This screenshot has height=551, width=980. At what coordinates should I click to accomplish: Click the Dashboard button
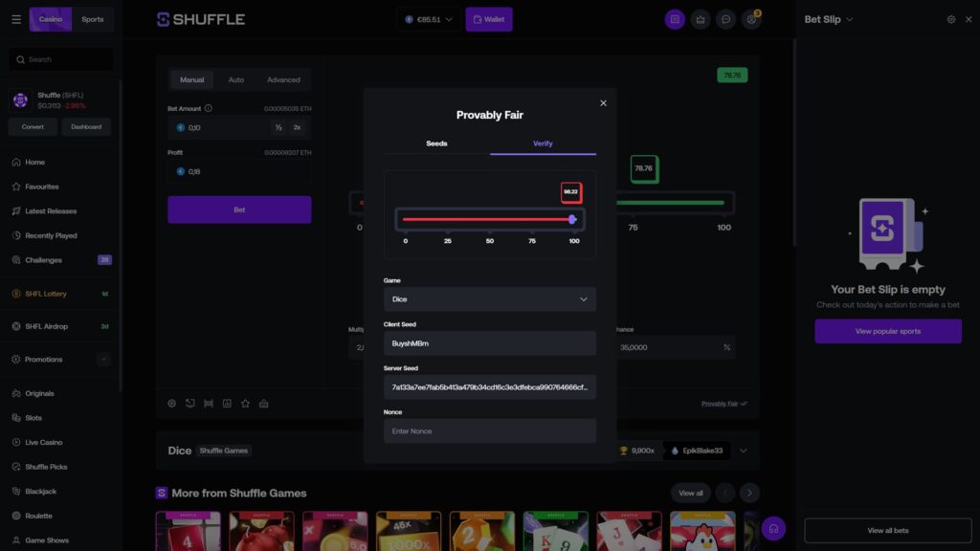[86, 127]
